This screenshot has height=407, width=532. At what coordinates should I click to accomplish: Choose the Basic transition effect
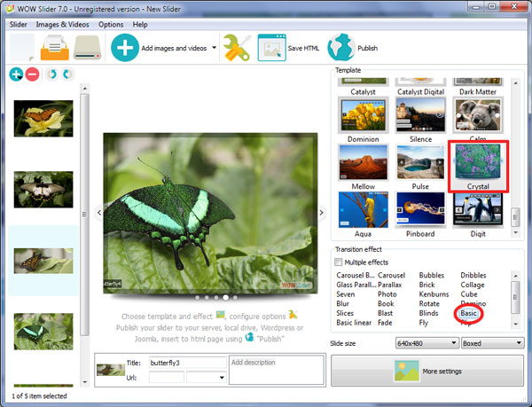(x=468, y=313)
